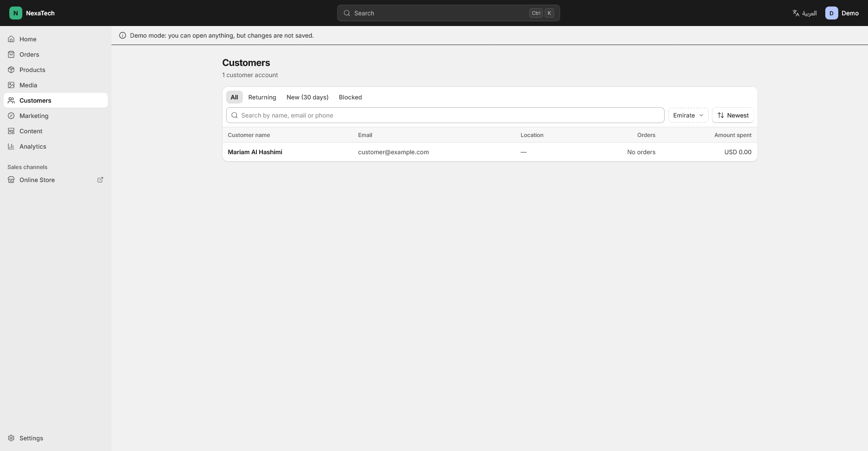The width and height of the screenshot is (868, 451).
Task: Click the Media image icon
Action: click(11, 85)
